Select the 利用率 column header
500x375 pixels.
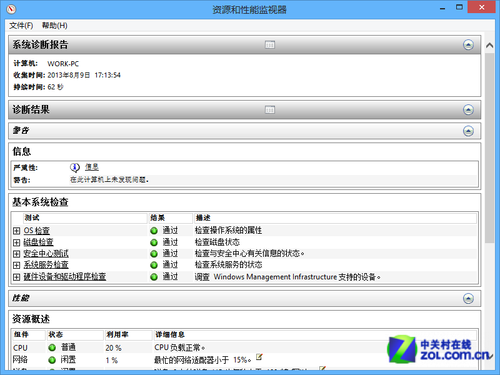tap(128, 335)
